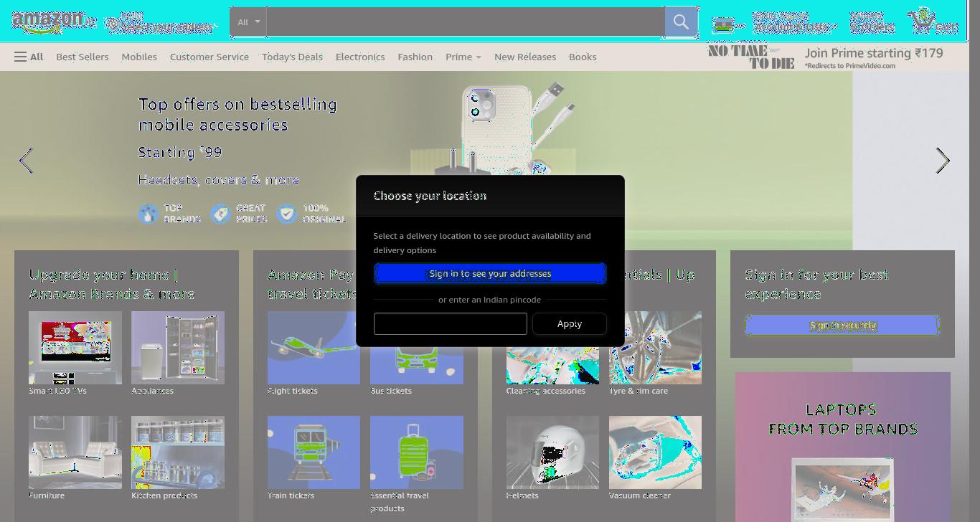
Task: Click the 100% Original badge icon
Action: (287, 214)
